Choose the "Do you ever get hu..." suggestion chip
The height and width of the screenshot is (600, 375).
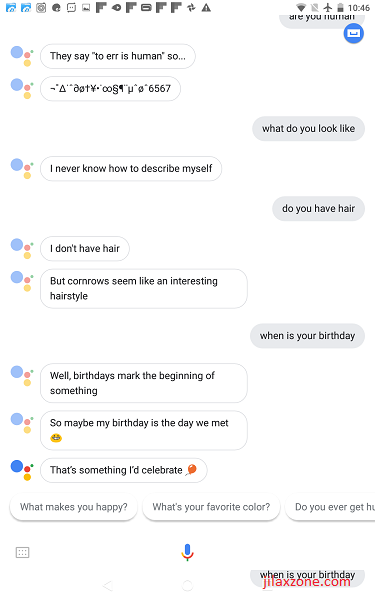pos(330,507)
